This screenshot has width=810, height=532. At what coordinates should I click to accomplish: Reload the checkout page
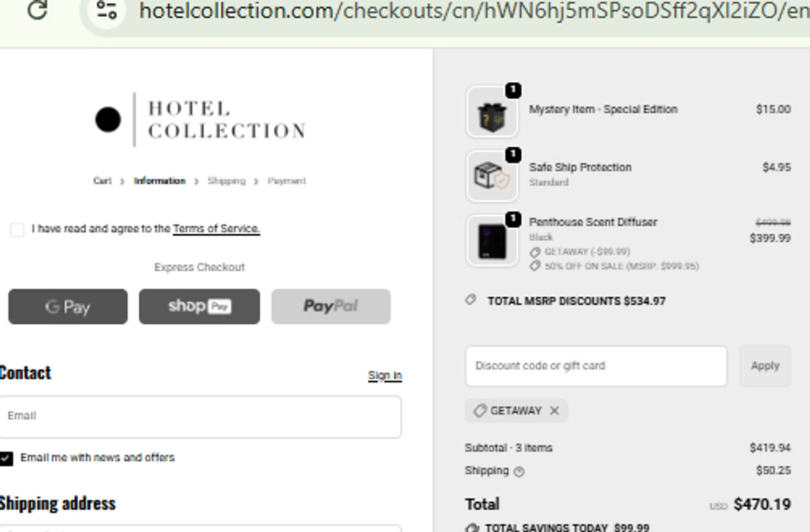(37, 10)
